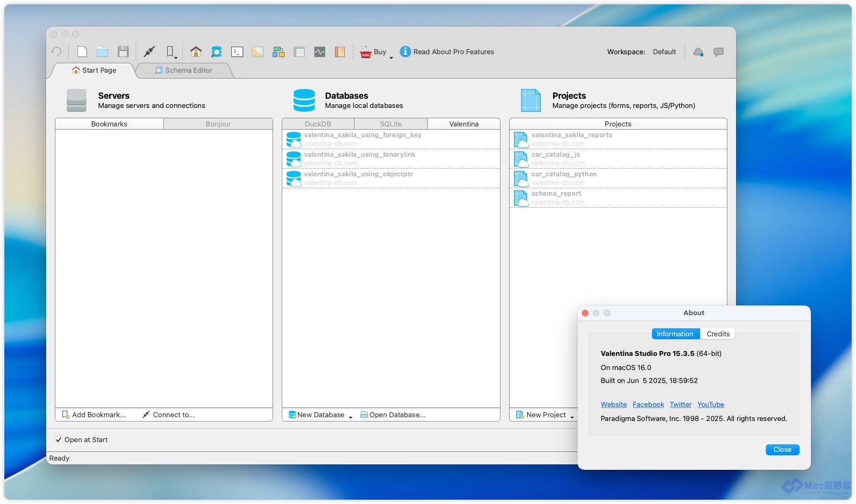Viewport: 856px width, 504px height.
Task: Open the Twitter link in About
Action: coord(681,404)
